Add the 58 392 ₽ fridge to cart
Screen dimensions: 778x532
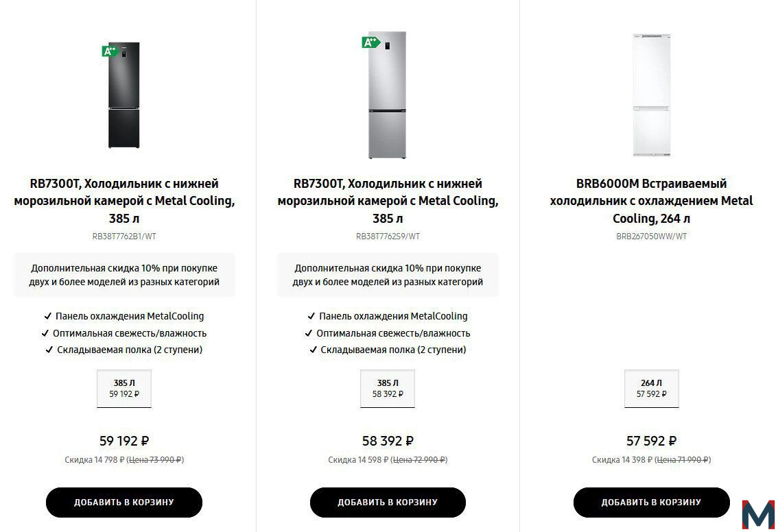[x=388, y=503]
